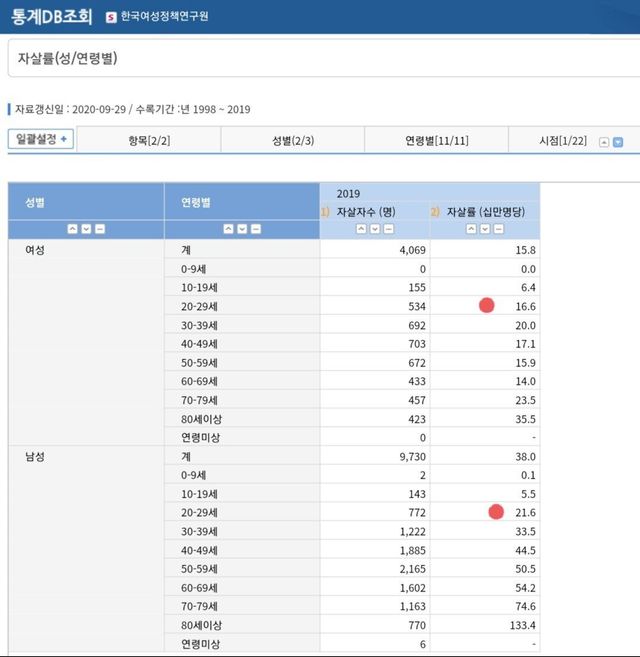This screenshot has height=657, width=640.
Task: Click the up arrow under 연령별 header
Action: (x=228, y=229)
